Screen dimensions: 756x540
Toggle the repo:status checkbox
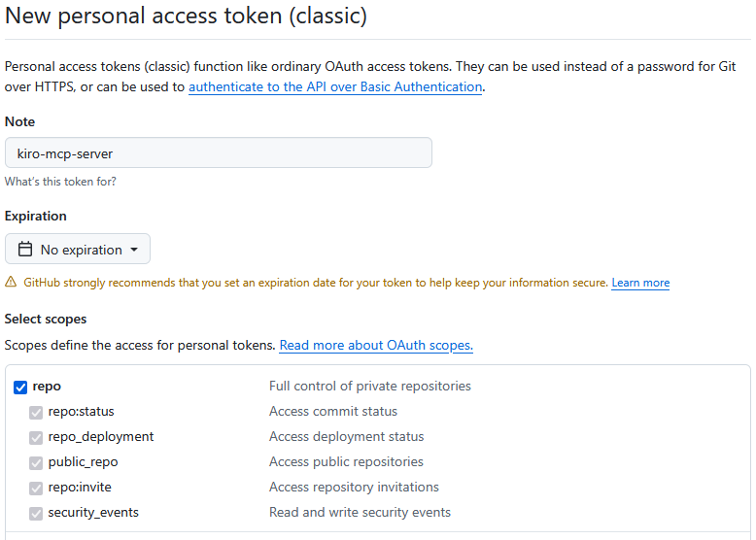pos(36,412)
